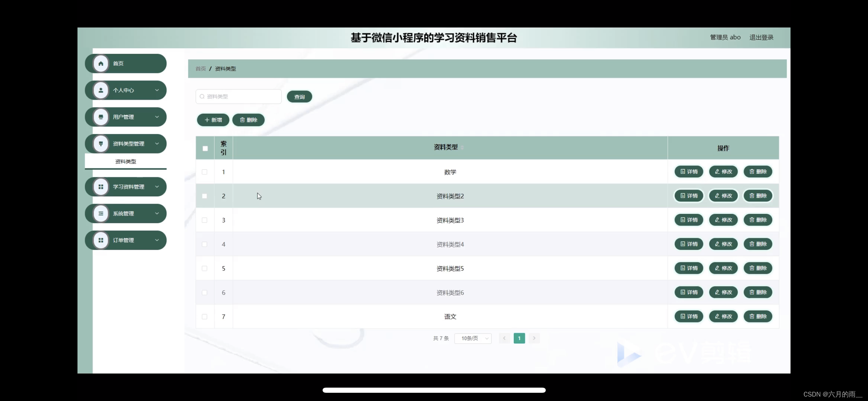Screen dimensions: 868x401
Task: Open 详情 for row 资料类型2
Action: tap(689, 196)
